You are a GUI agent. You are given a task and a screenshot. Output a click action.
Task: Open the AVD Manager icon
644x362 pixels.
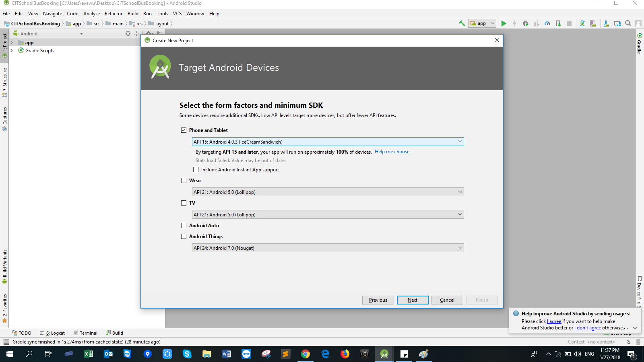pyautogui.click(x=593, y=23)
